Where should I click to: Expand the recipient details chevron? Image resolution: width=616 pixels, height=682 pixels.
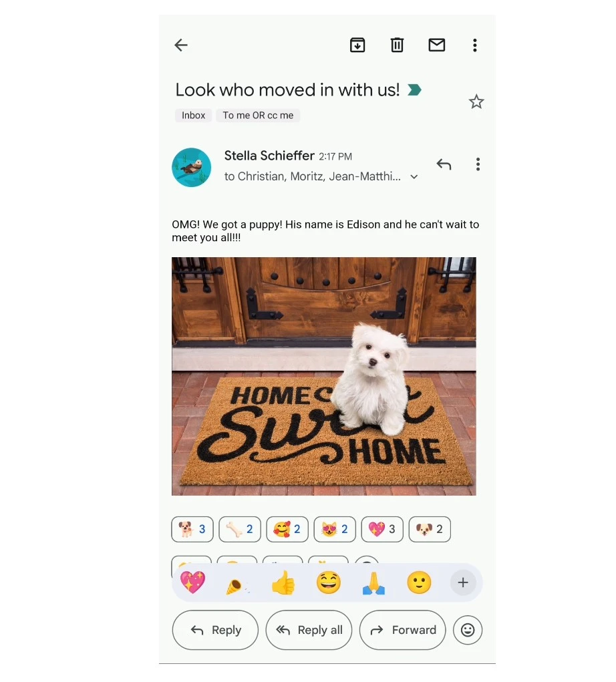(414, 176)
